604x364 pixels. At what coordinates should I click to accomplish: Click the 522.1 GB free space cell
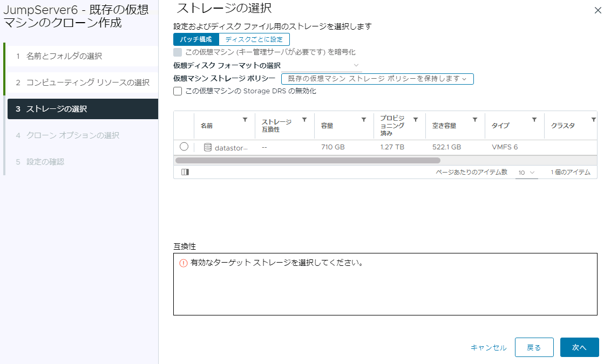point(446,147)
